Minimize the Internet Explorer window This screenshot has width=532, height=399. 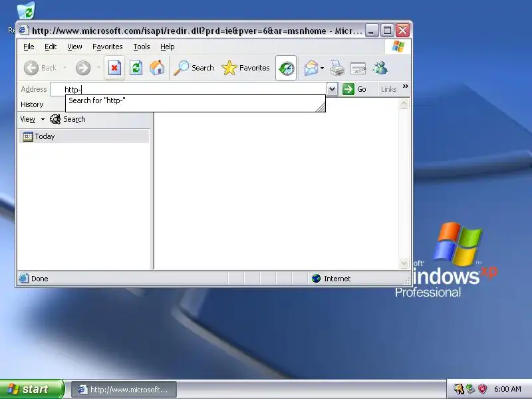click(x=372, y=31)
